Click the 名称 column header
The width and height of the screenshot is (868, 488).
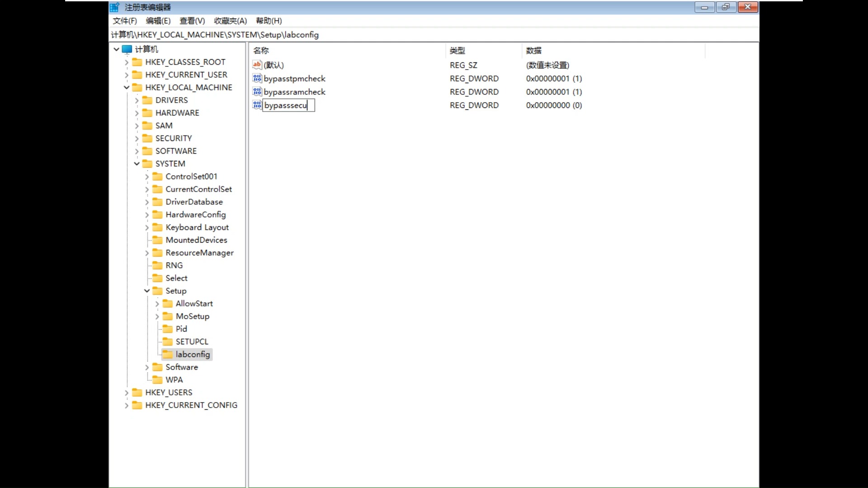[261, 50]
